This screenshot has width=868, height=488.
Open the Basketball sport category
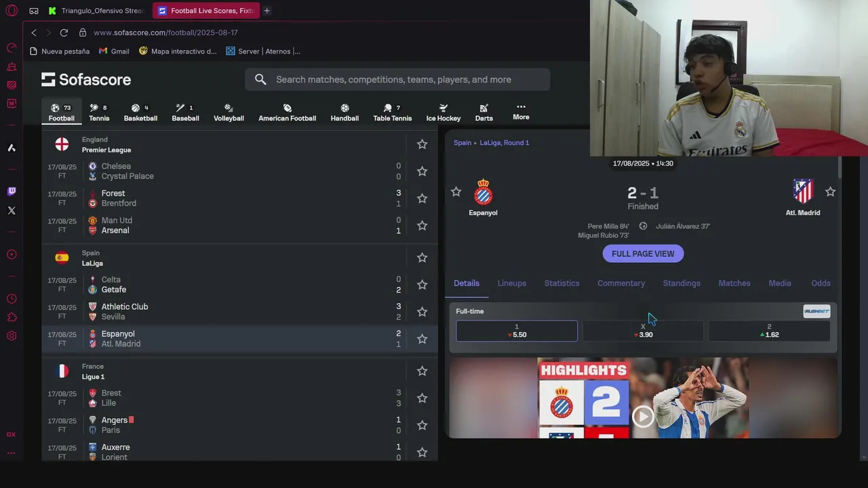(140, 113)
